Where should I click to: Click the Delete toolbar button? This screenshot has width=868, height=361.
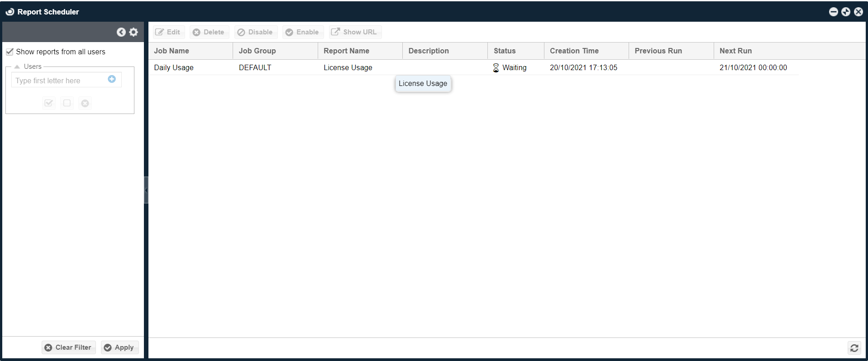tap(209, 32)
